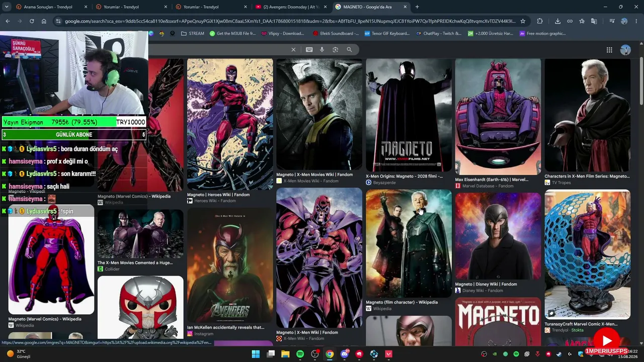Open Task View on the taskbar
Screen dimensions: 644x362
point(271,354)
